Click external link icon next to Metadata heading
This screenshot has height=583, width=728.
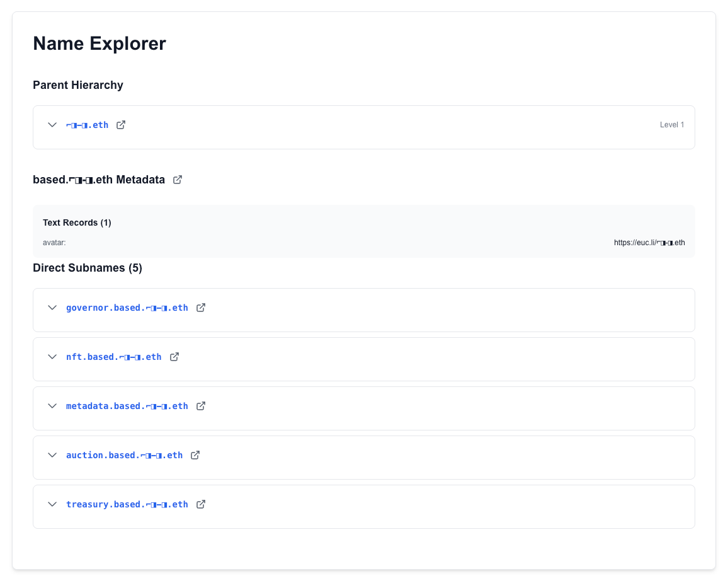pos(178,180)
